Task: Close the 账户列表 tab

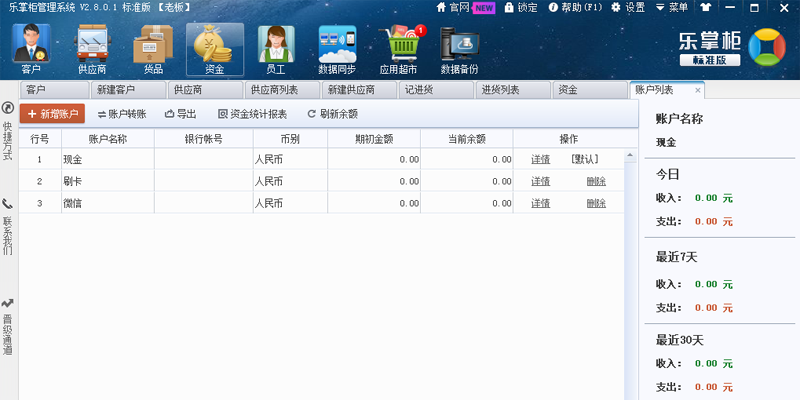Action: pyautogui.click(x=697, y=91)
